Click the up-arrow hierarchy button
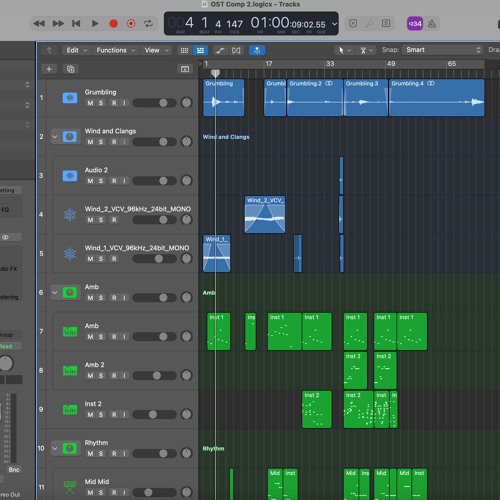This screenshot has width=500, height=500. [49, 50]
